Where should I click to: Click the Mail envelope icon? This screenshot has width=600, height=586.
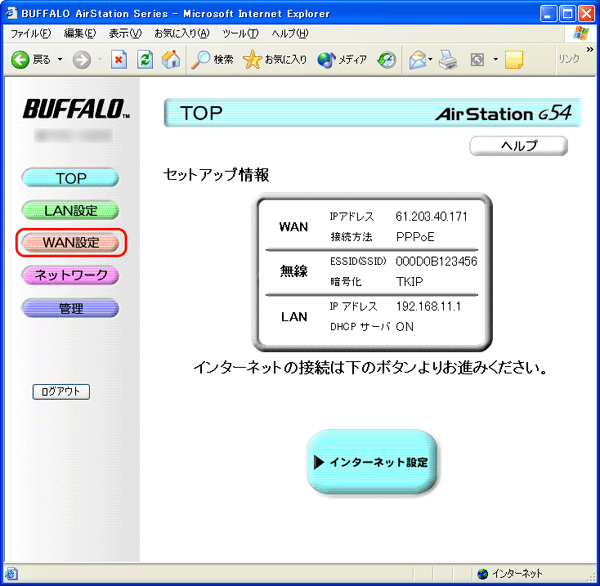(417, 60)
